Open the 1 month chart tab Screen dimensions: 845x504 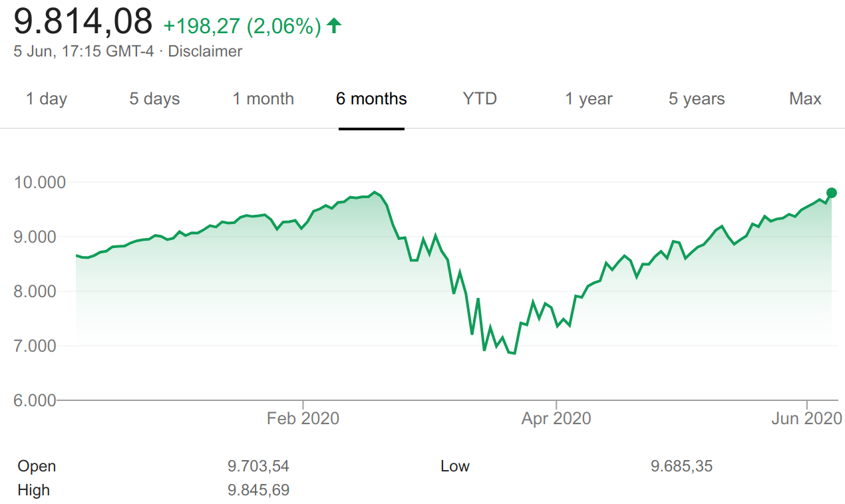[x=263, y=99]
